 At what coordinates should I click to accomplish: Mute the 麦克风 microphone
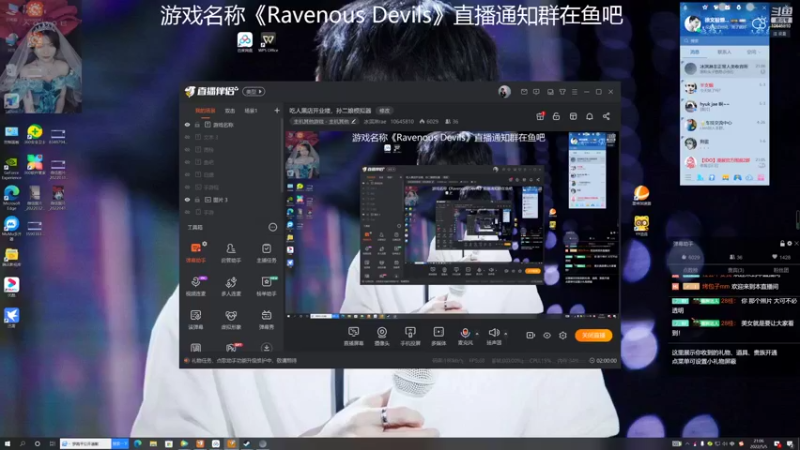pos(465,335)
